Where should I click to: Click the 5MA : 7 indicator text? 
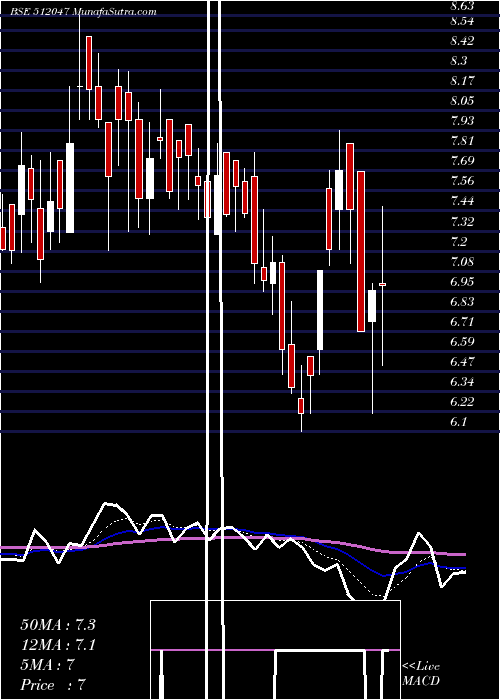tap(47, 665)
